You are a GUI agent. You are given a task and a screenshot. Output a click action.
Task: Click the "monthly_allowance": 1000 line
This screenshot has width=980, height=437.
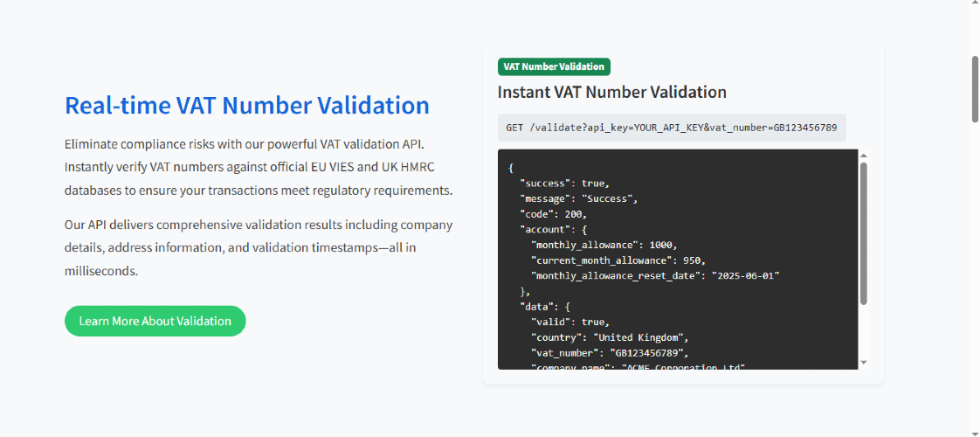pos(604,245)
